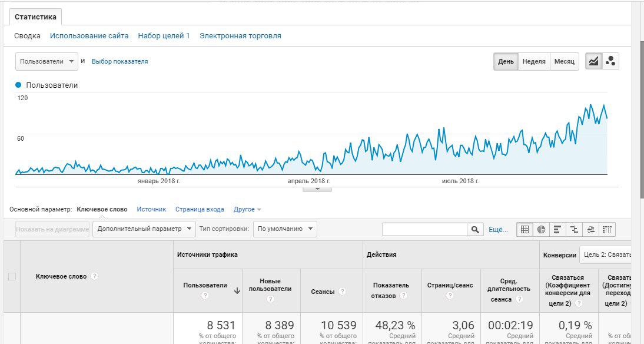Select the performance bar view icon

[557, 229]
